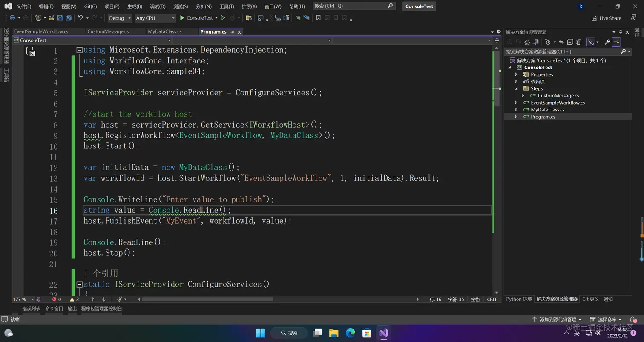Open the 调试(D) menu
This screenshot has width=644, height=342.
coord(158,6)
